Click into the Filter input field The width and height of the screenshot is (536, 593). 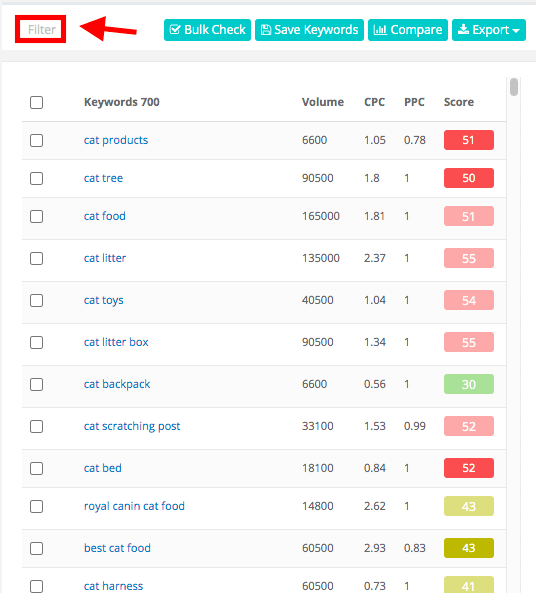pyautogui.click(x=41, y=29)
